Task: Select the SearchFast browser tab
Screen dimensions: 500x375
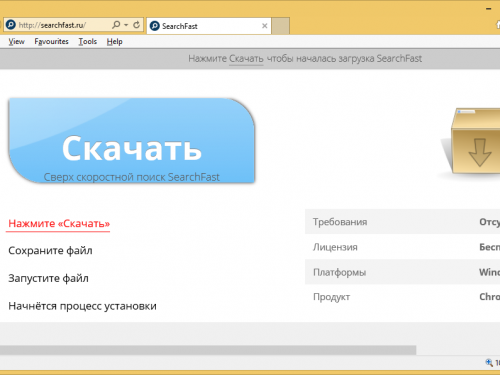Action: (209, 26)
